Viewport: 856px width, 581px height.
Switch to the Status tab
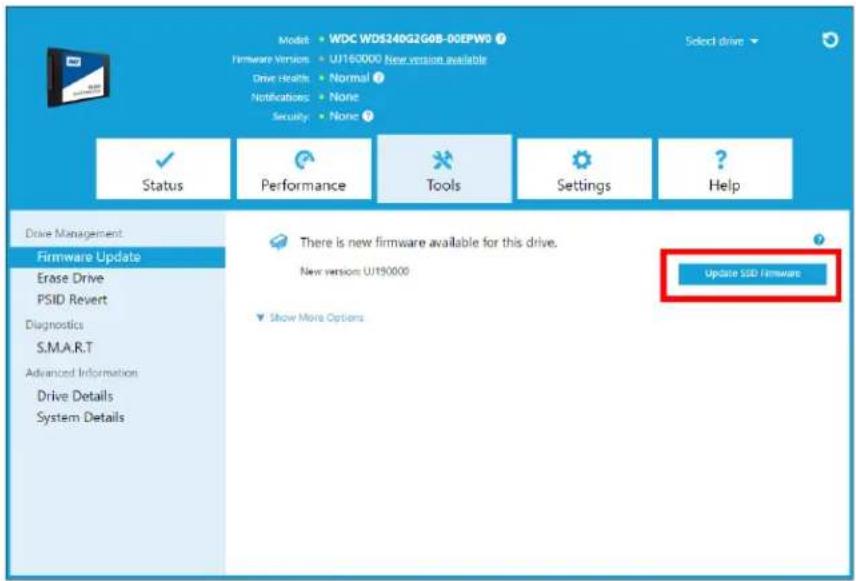coord(163,169)
